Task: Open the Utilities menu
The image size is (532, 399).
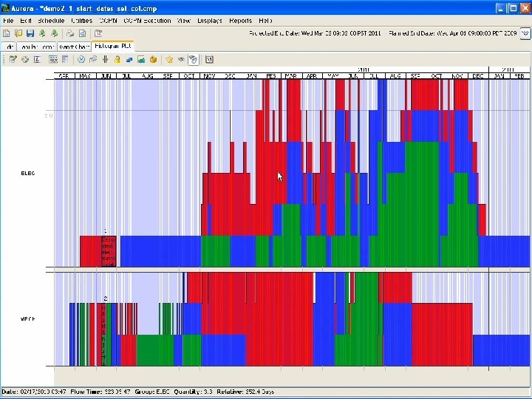Action: click(x=82, y=21)
